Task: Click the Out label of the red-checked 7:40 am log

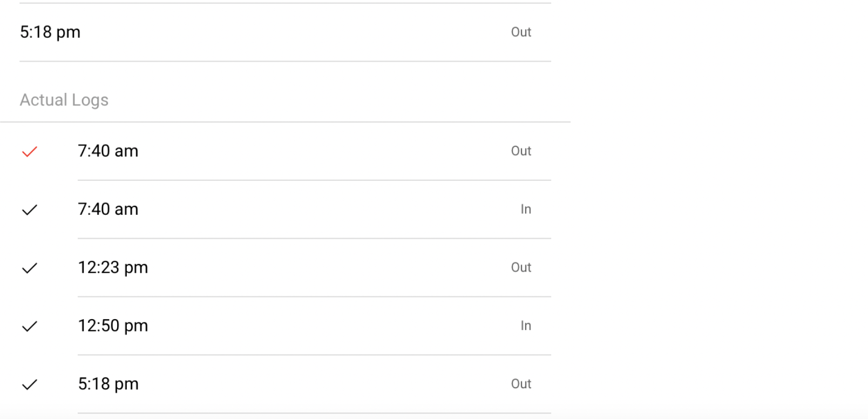Action: (521, 151)
